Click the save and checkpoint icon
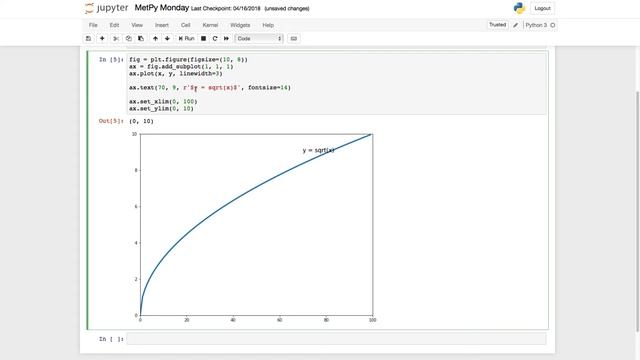 (x=88, y=38)
